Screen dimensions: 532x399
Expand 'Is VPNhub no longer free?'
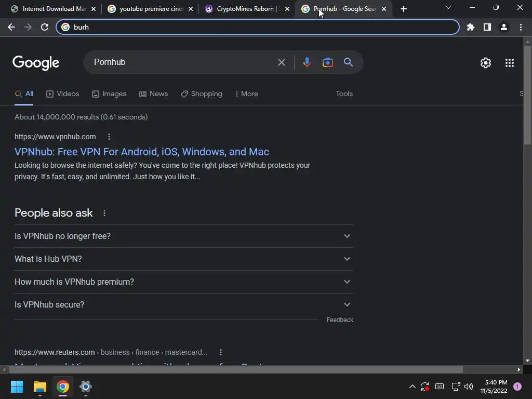click(x=183, y=236)
